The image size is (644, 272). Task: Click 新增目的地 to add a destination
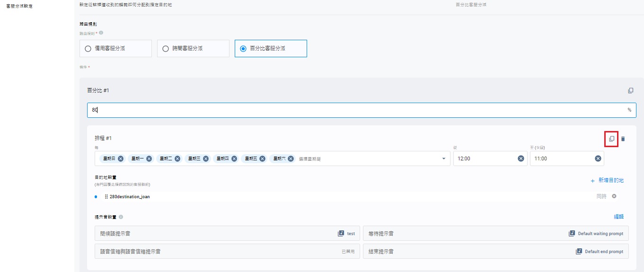(x=607, y=180)
